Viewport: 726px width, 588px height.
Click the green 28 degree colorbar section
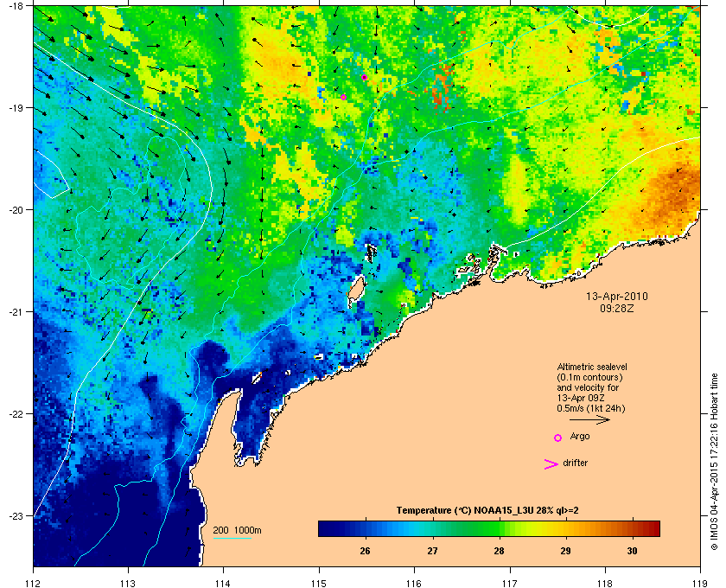pyautogui.click(x=499, y=528)
